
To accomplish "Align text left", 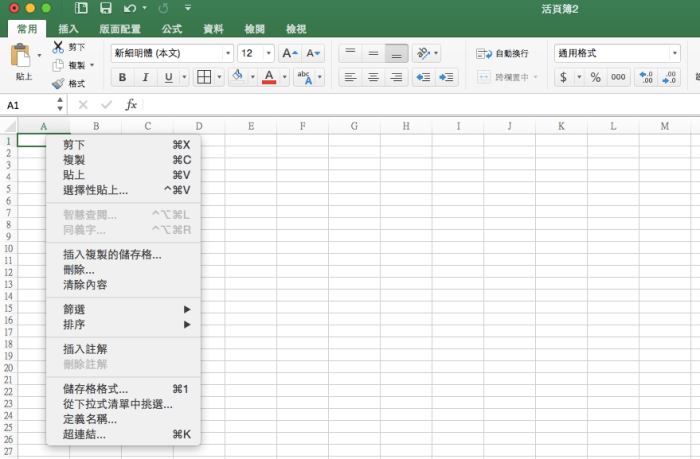I will pos(350,77).
